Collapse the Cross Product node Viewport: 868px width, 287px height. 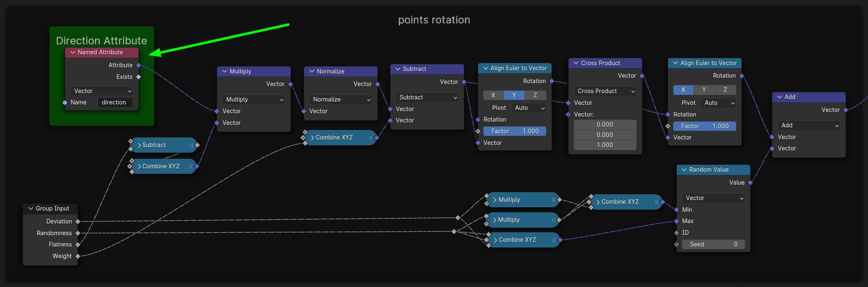[576, 63]
